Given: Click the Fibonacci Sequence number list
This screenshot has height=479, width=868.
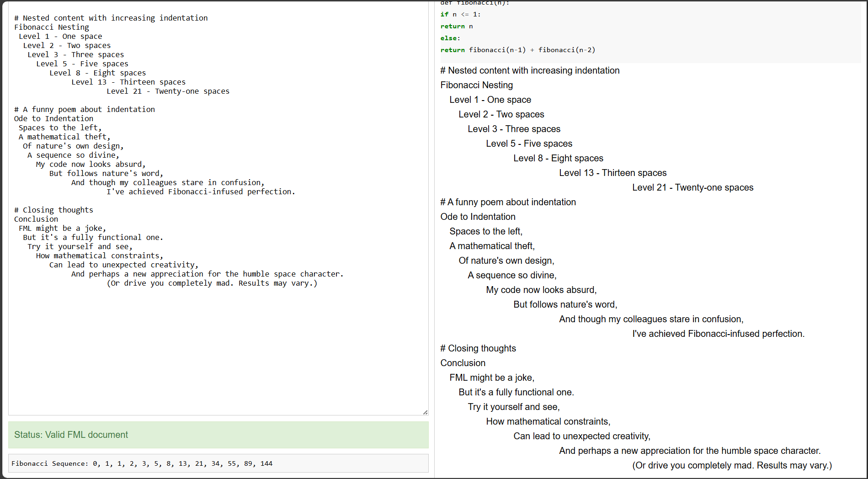Looking at the screenshot, I should tap(182, 463).
